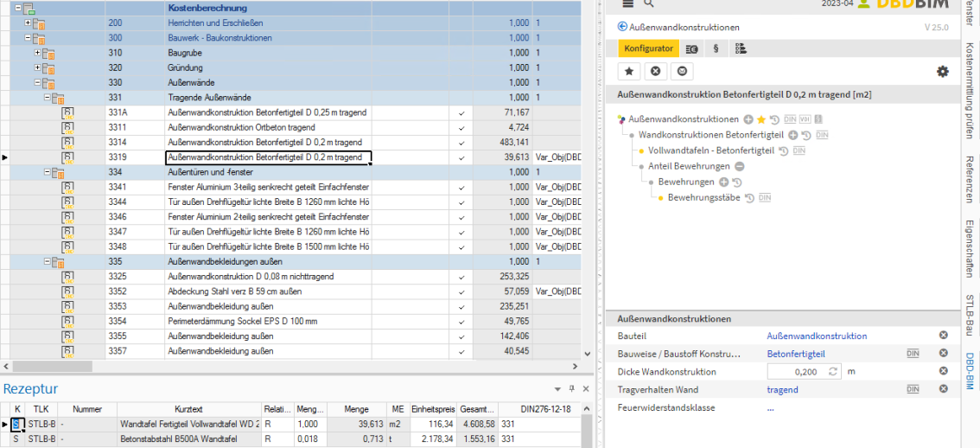Toggle checkmark on row 3341 Fenster Aluminium
Viewport: 980px width, 448px height.
click(461, 187)
